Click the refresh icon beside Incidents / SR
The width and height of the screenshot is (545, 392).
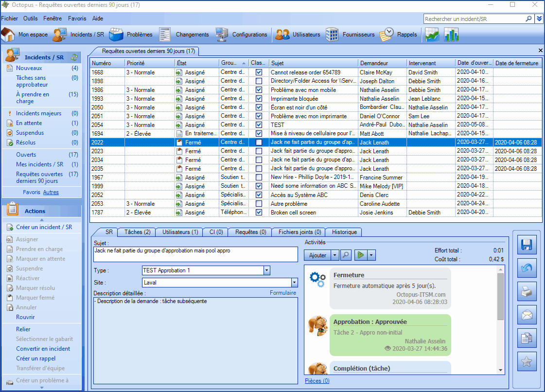74,57
